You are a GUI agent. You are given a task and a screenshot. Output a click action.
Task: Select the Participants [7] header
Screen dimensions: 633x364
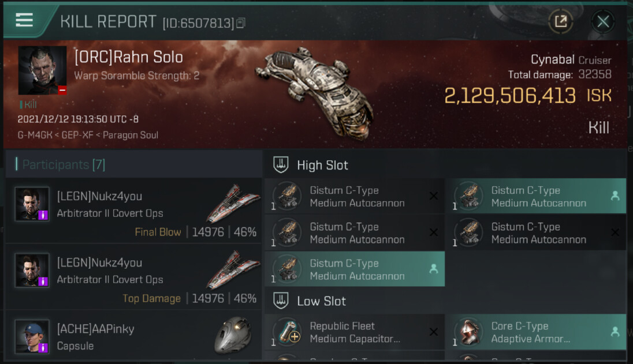point(64,165)
